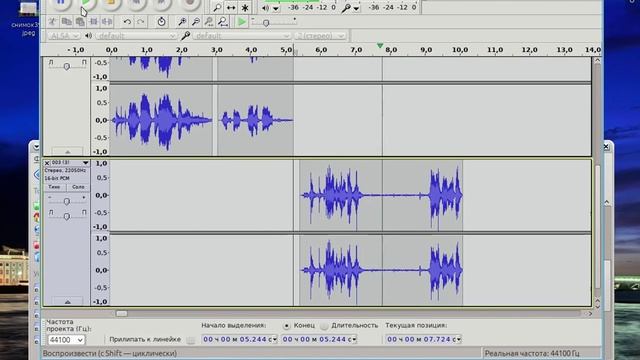Click the Play-at-speed green arrow

[x=242, y=21]
